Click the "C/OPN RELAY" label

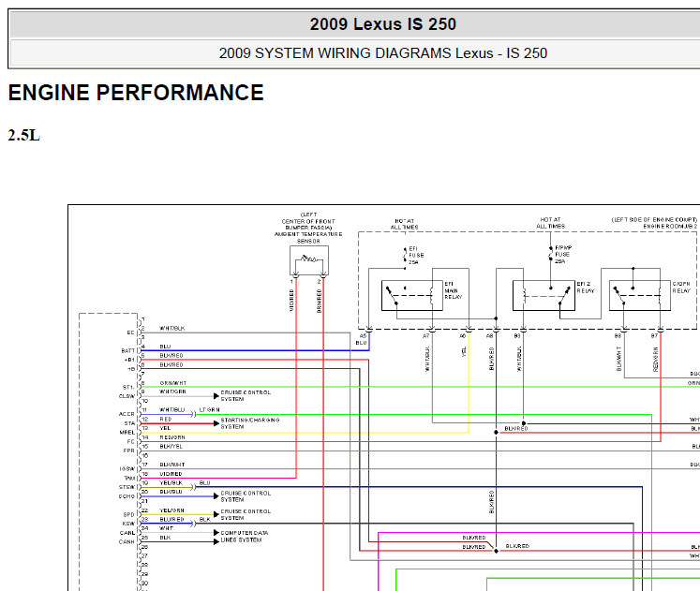(x=681, y=288)
